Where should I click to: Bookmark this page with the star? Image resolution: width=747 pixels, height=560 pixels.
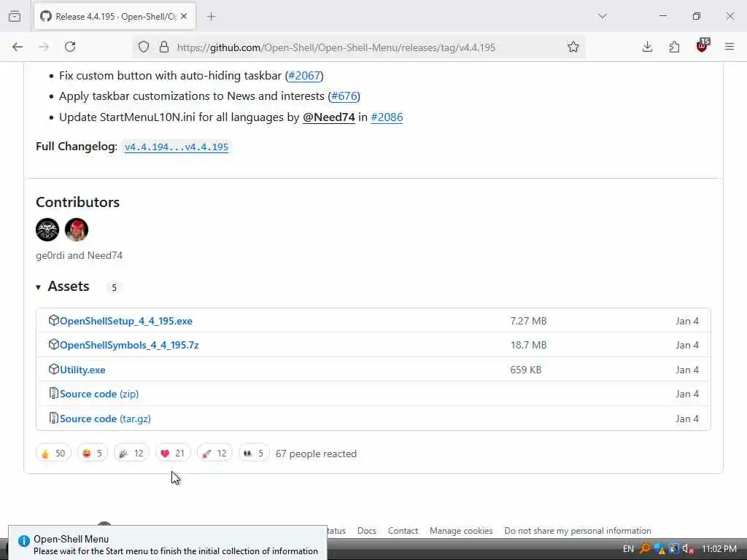click(x=573, y=47)
